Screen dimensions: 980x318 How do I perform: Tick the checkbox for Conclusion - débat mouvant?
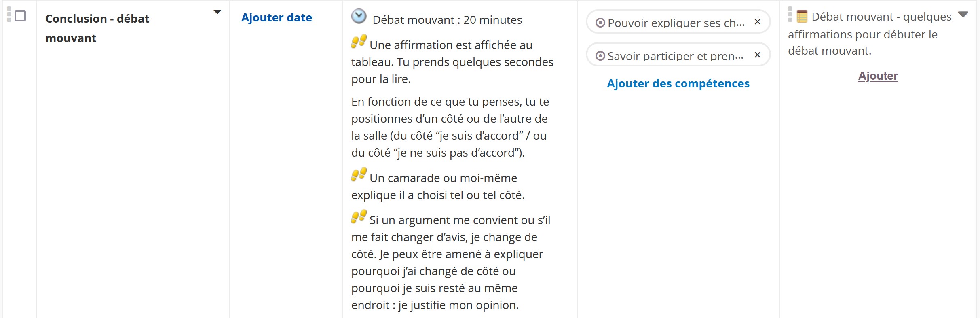point(20,16)
